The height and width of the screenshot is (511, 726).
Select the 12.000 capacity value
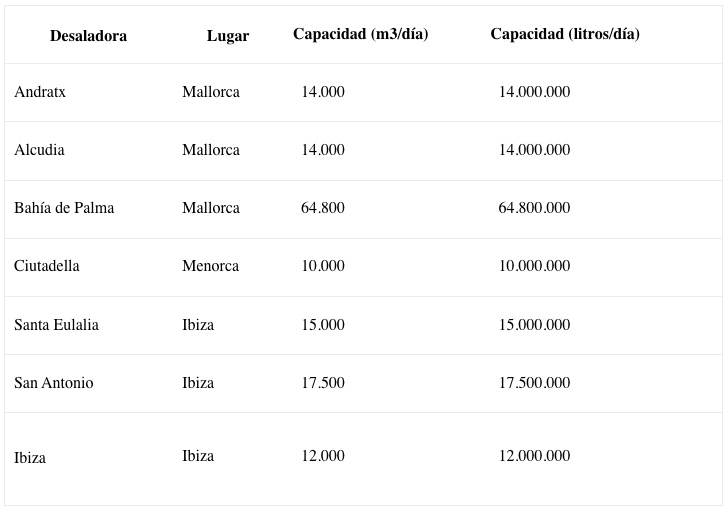point(323,456)
